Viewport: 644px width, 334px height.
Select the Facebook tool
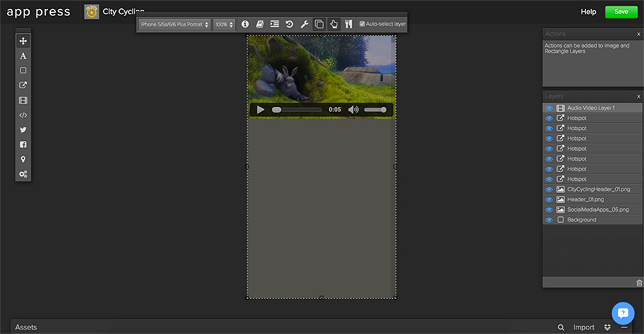(23, 144)
